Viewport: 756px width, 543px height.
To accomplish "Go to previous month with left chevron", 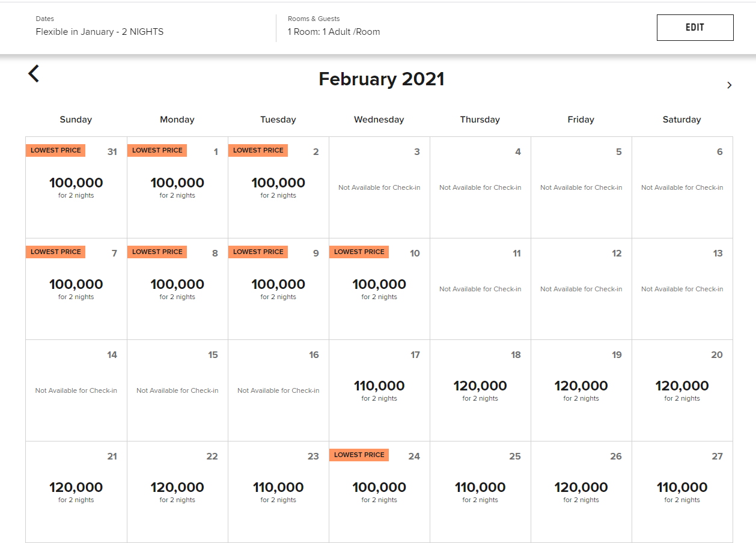I will click(34, 74).
